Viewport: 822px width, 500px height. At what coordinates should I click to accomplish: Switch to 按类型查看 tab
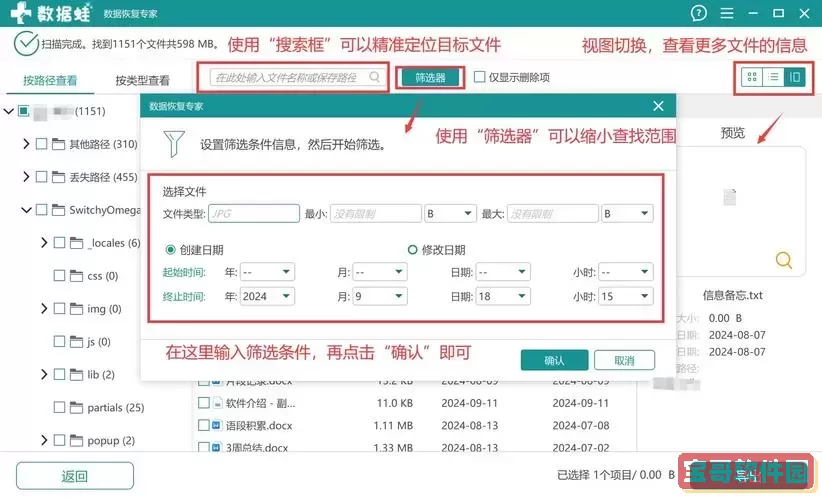(x=143, y=80)
